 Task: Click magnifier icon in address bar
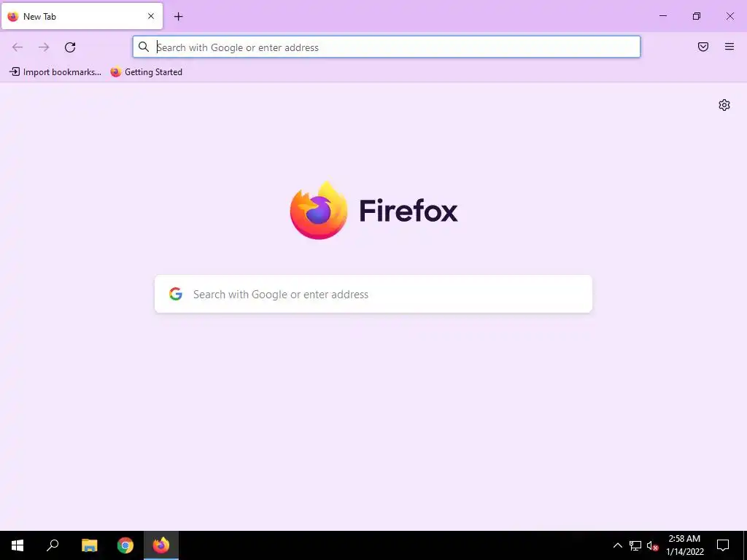(144, 47)
